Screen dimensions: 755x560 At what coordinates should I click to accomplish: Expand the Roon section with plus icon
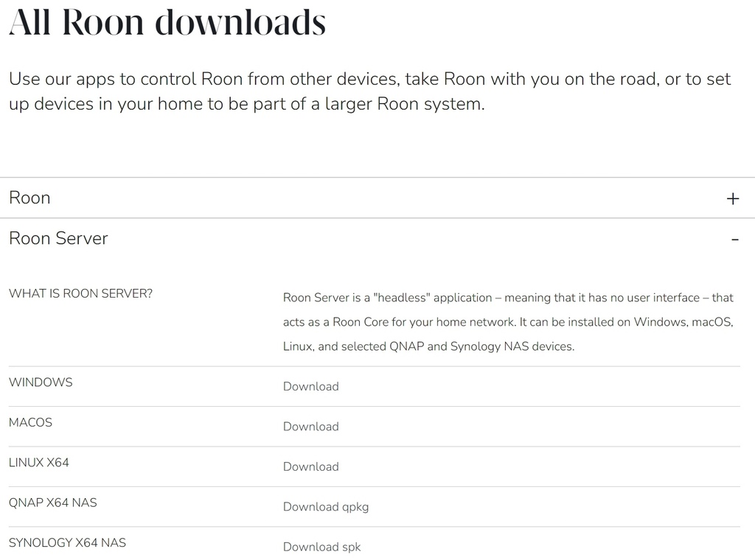[732, 198]
